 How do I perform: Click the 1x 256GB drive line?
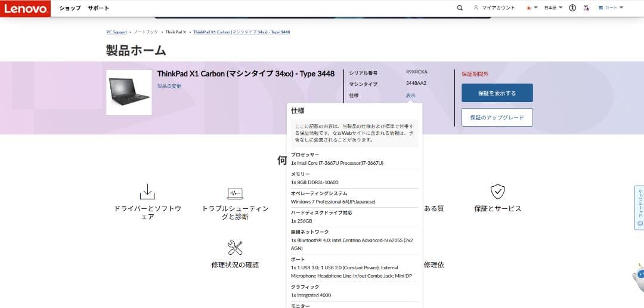pyautogui.click(x=302, y=221)
